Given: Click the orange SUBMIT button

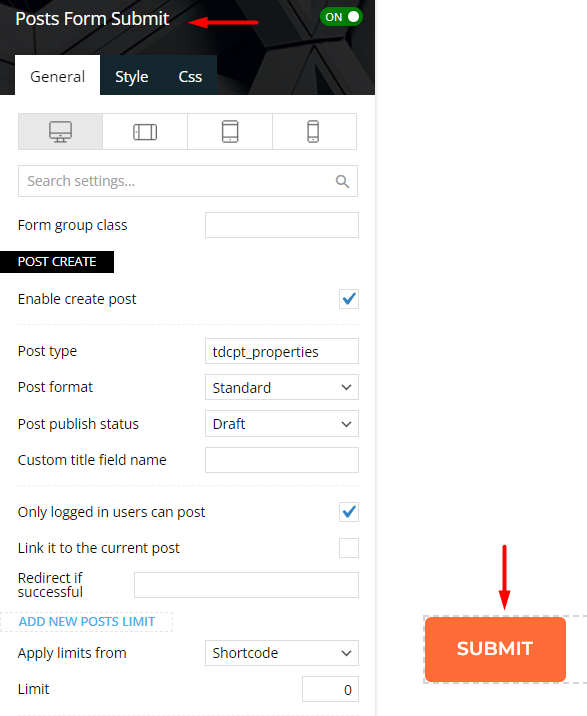Looking at the screenshot, I should pyautogui.click(x=495, y=649).
